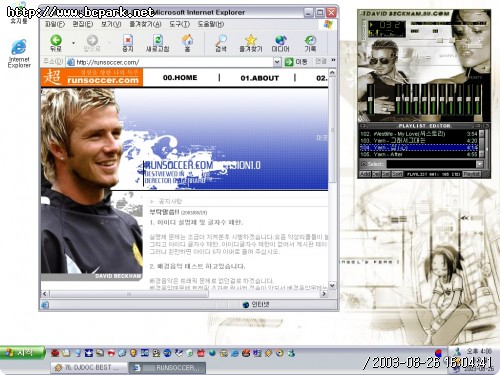Open the 도구(T) Tools menu

coord(179,24)
